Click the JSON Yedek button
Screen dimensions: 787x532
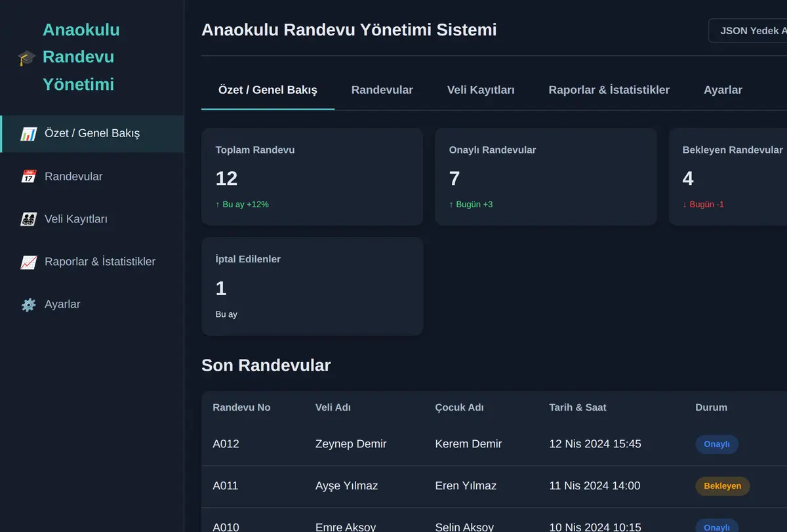pyautogui.click(x=748, y=31)
